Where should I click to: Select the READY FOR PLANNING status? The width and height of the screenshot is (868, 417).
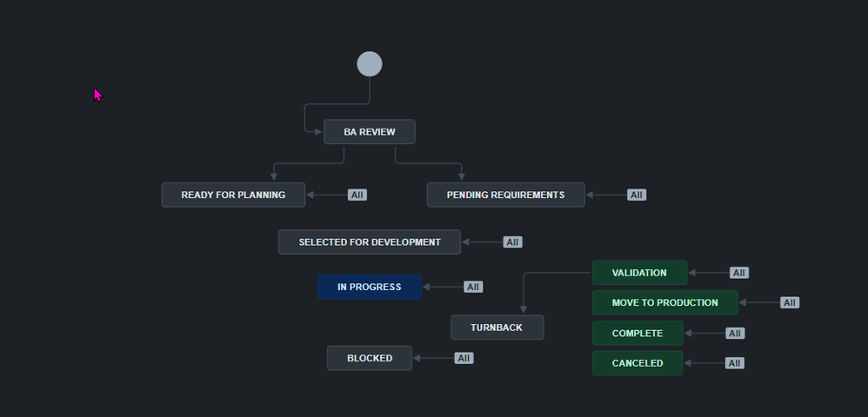tap(233, 195)
